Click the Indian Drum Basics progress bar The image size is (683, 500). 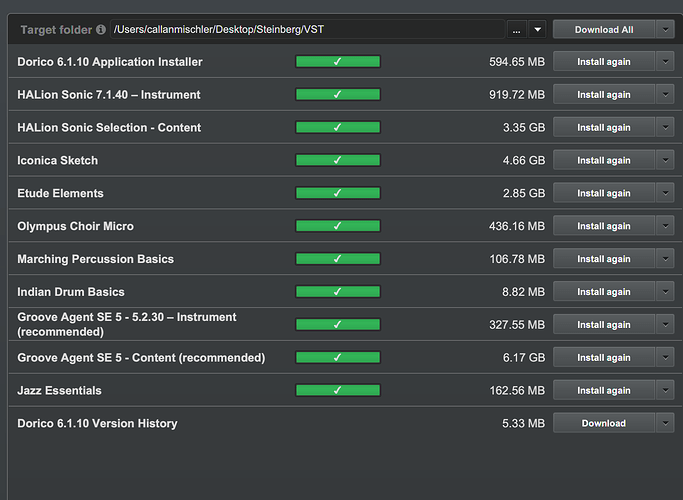tap(338, 292)
